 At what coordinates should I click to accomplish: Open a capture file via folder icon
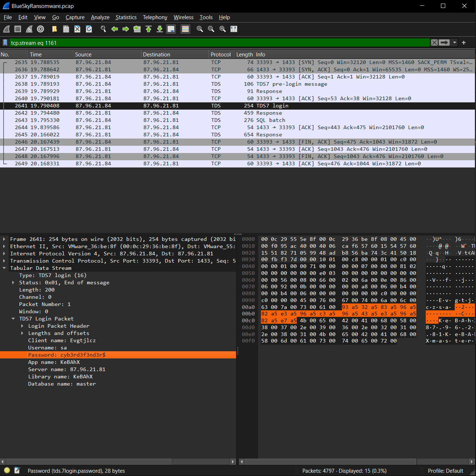click(55, 29)
